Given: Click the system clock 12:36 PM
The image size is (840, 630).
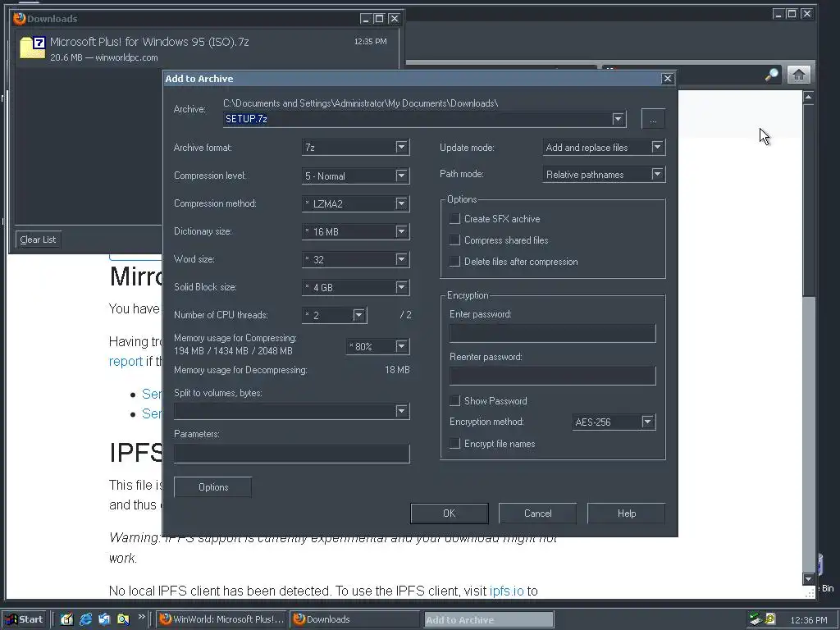Looking at the screenshot, I should 808,620.
